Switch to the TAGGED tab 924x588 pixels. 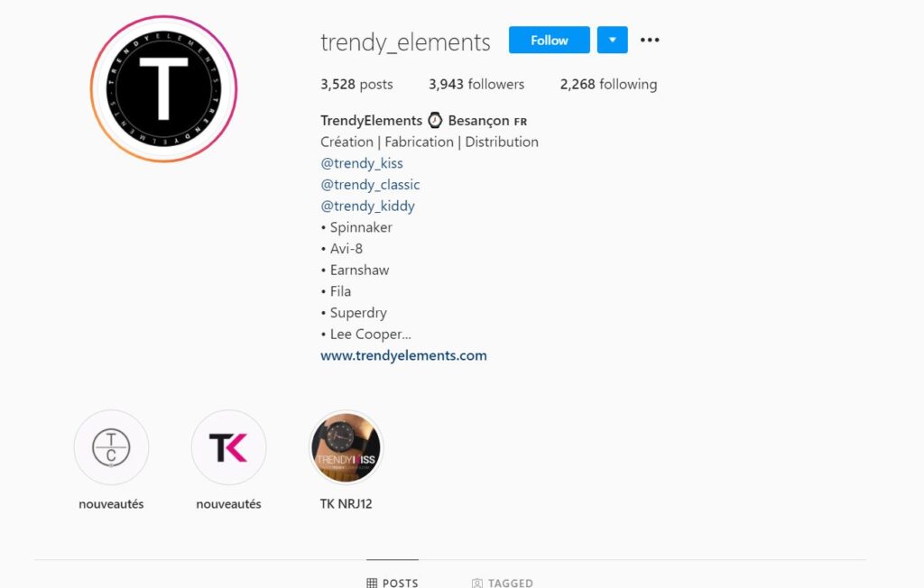coord(502,583)
